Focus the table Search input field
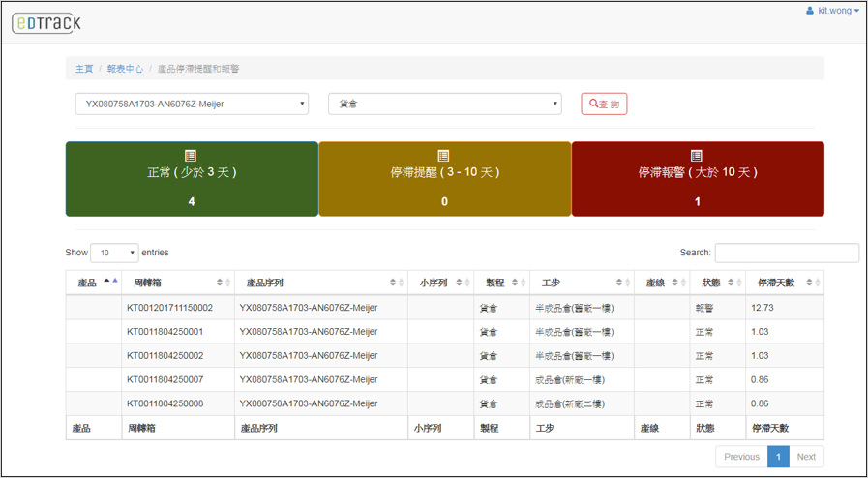This screenshot has width=868, height=478. (x=786, y=253)
